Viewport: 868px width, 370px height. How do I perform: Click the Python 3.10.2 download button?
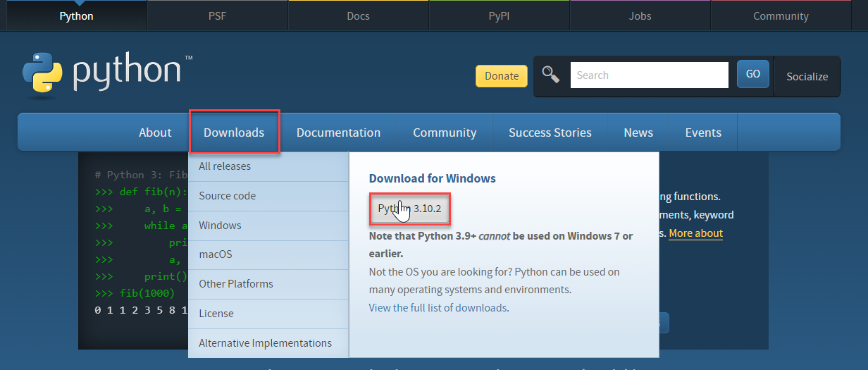pyautogui.click(x=409, y=209)
